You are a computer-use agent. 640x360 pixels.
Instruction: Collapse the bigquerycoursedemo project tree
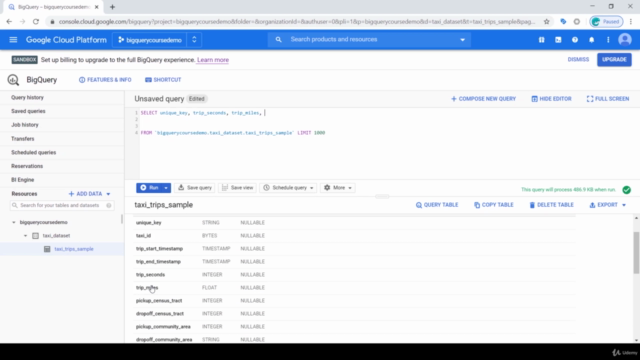14,222
